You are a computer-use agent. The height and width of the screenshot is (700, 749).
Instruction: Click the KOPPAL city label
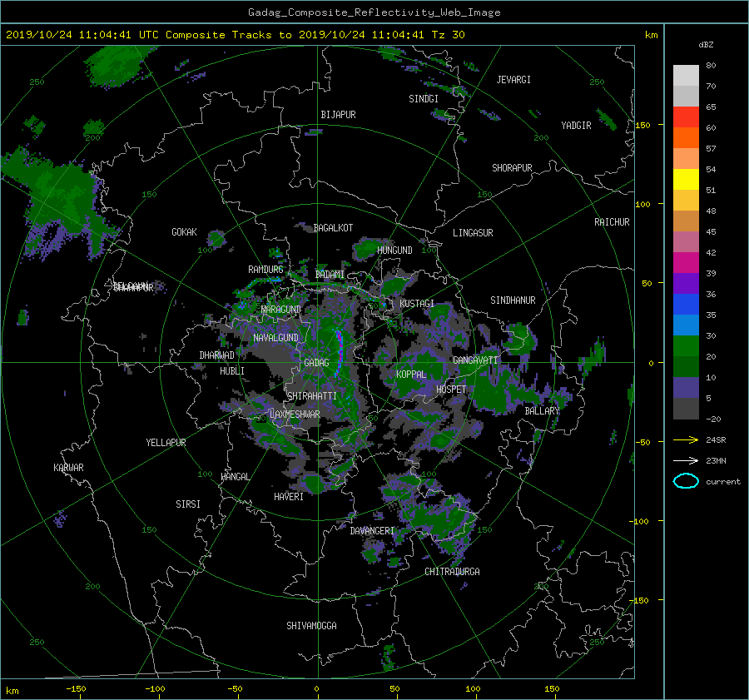coord(411,374)
